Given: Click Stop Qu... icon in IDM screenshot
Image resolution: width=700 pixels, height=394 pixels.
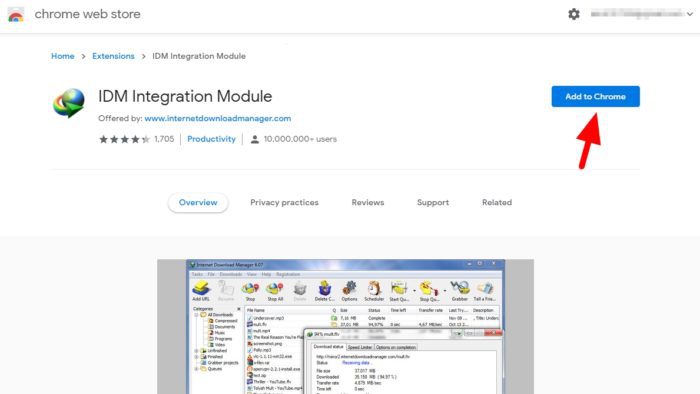Looking at the screenshot, I should point(429,290).
